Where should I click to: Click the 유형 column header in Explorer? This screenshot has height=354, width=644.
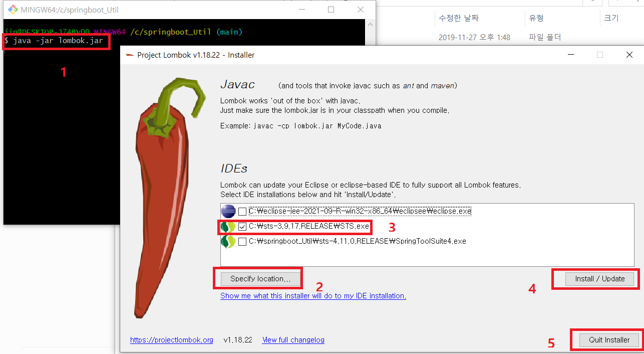coord(536,18)
